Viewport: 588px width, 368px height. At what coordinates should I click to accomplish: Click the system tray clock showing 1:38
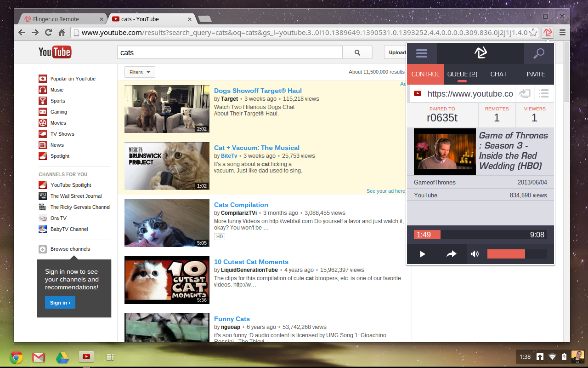pyautogui.click(x=525, y=356)
